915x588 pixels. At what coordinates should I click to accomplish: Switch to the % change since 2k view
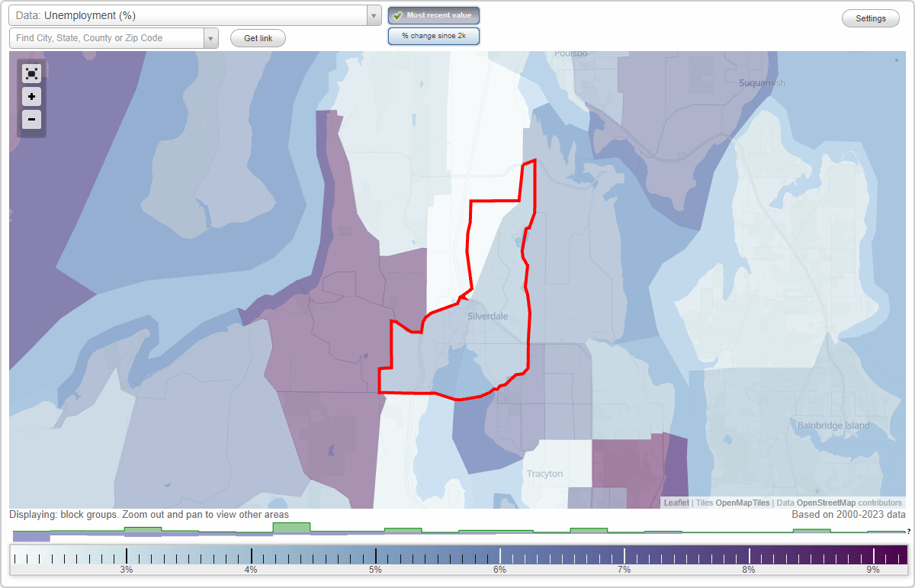click(x=433, y=35)
